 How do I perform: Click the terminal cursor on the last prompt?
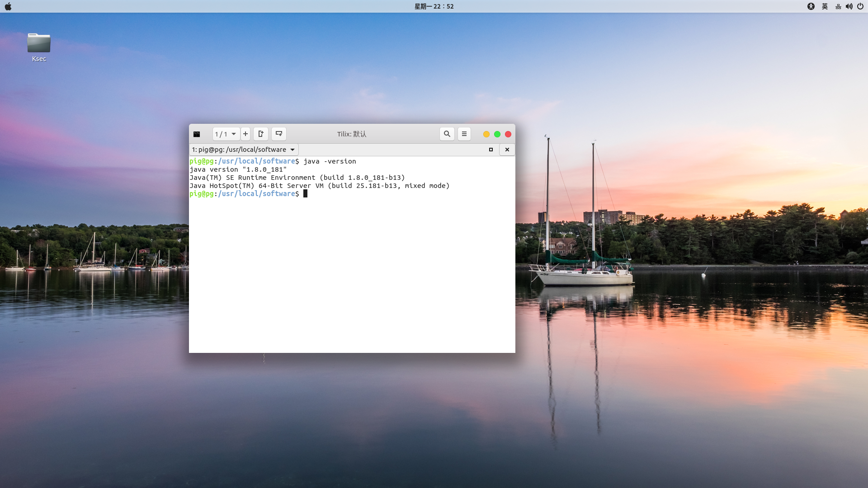tap(305, 194)
